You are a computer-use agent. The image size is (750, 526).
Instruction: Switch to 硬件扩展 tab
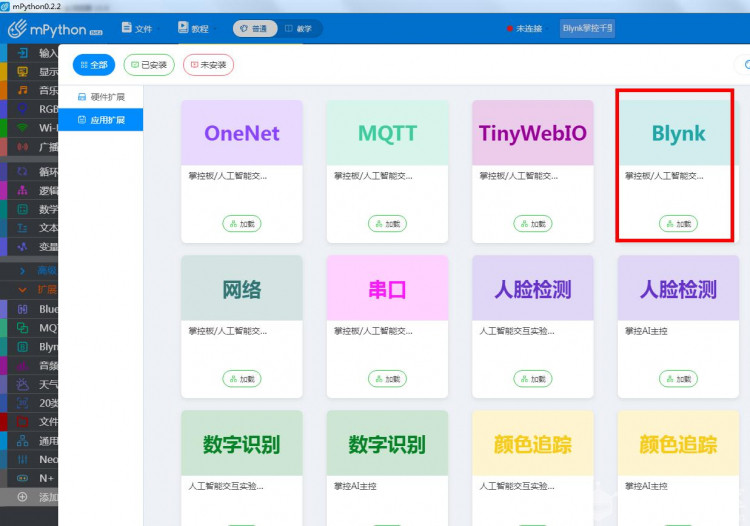pos(101,97)
